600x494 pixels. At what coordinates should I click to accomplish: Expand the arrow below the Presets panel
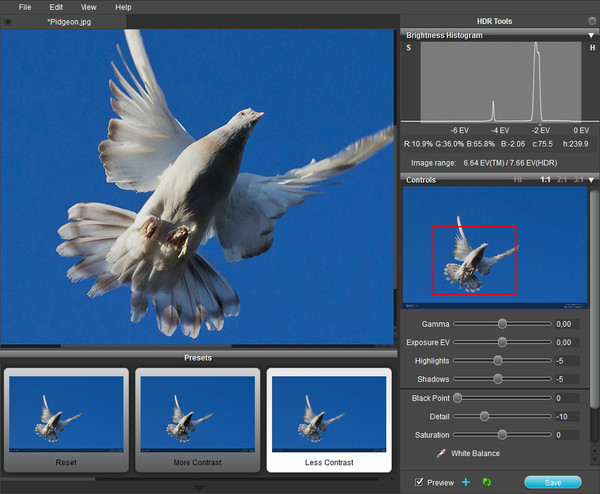tap(198, 488)
